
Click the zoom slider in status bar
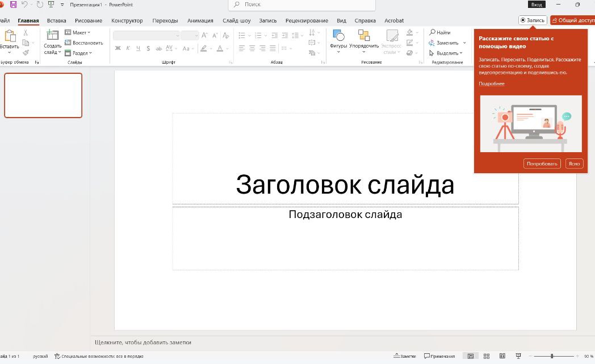coord(552,356)
